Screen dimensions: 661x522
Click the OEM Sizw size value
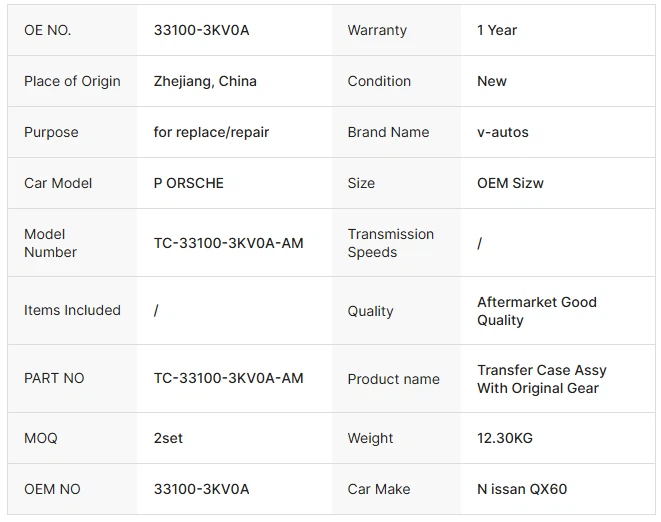point(510,183)
